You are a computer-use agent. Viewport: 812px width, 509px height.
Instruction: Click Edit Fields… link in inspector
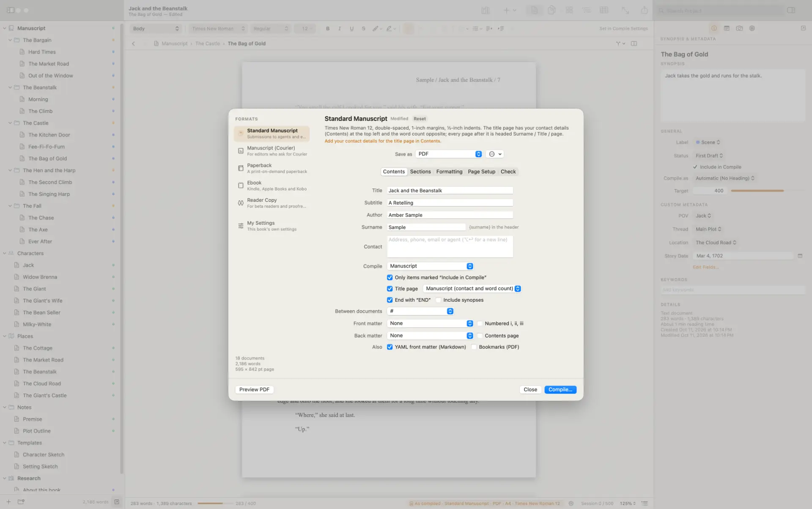(705, 267)
